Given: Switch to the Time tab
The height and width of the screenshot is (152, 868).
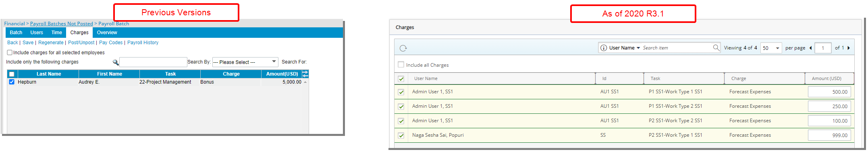Looking at the screenshot, I should tap(57, 33).
